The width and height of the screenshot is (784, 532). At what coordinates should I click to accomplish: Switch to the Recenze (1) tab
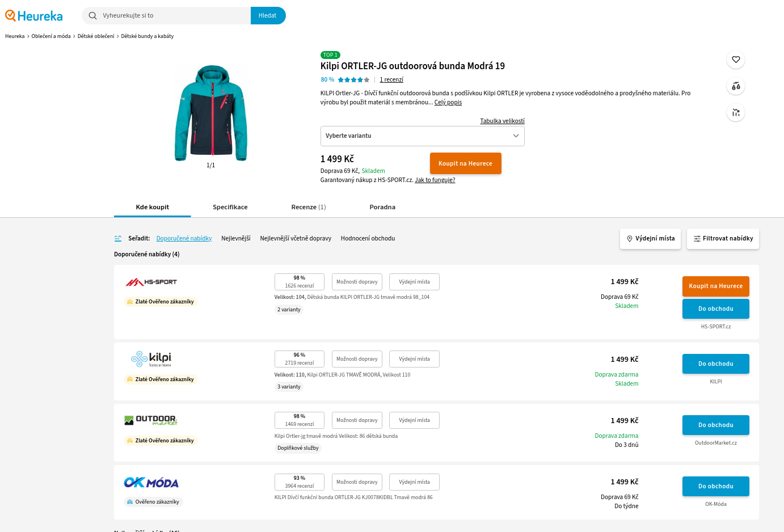point(309,208)
